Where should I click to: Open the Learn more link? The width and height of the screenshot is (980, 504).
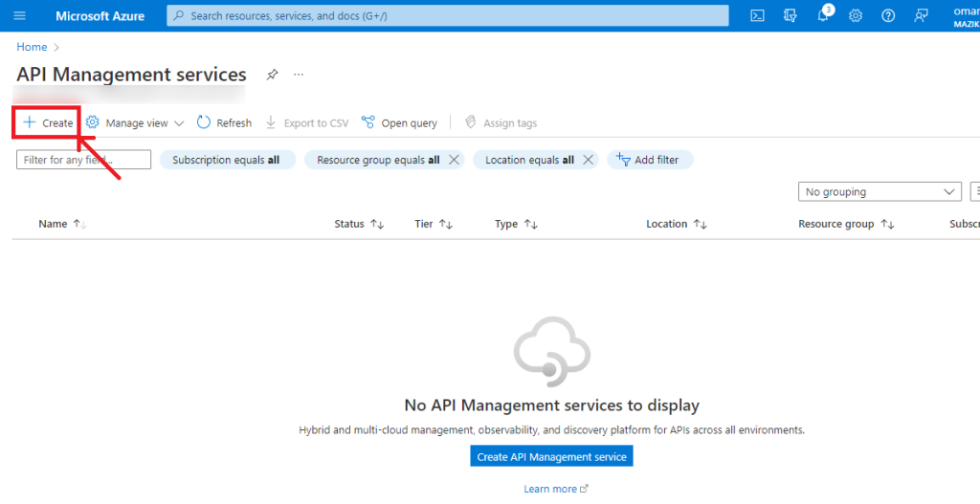click(556, 489)
